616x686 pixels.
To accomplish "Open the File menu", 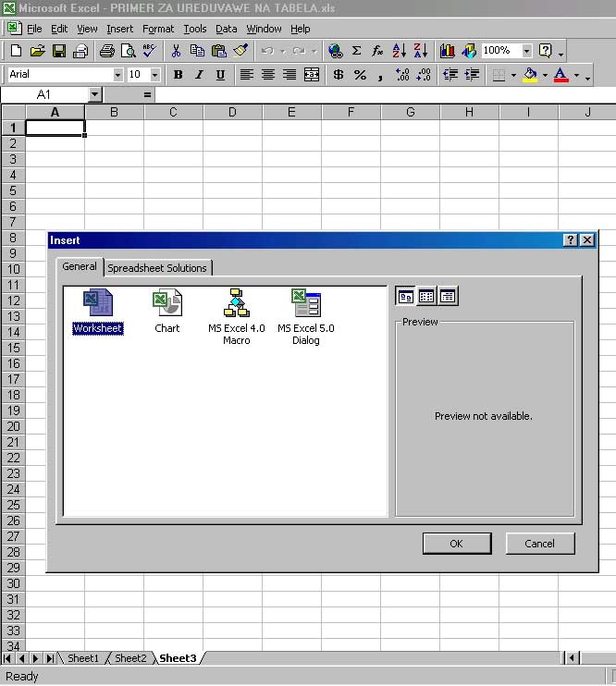I will tap(34, 29).
